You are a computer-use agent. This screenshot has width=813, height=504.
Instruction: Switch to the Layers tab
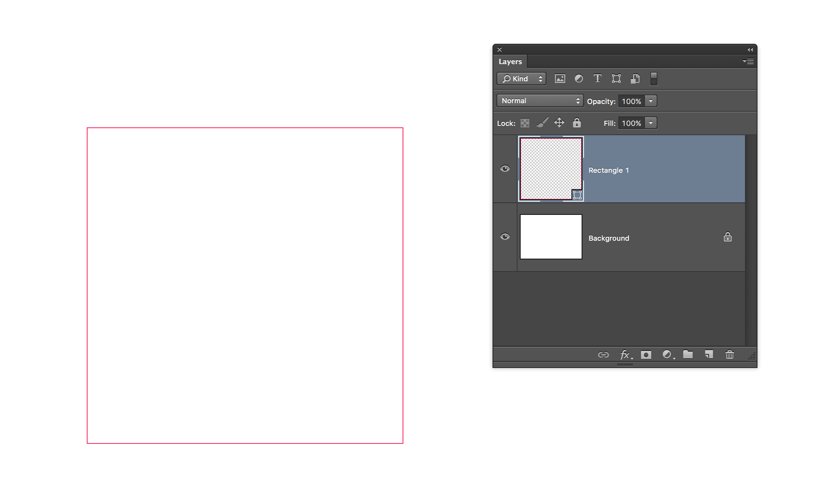(510, 61)
